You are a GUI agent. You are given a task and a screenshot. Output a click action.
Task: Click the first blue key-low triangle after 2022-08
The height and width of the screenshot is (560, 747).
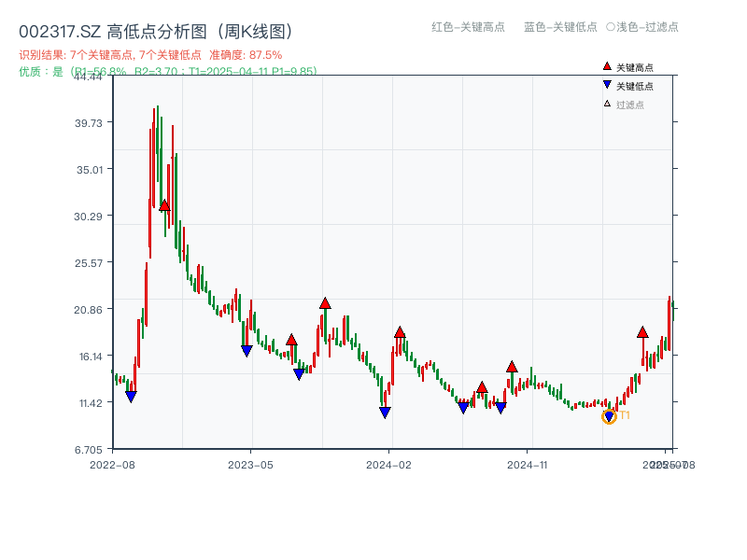(133, 397)
